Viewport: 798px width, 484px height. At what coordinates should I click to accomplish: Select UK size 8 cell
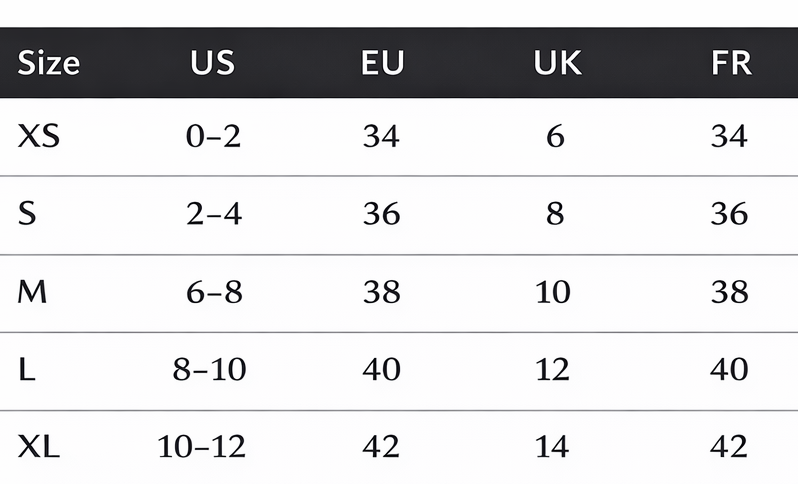pyautogui.click(x=555, y=214)
